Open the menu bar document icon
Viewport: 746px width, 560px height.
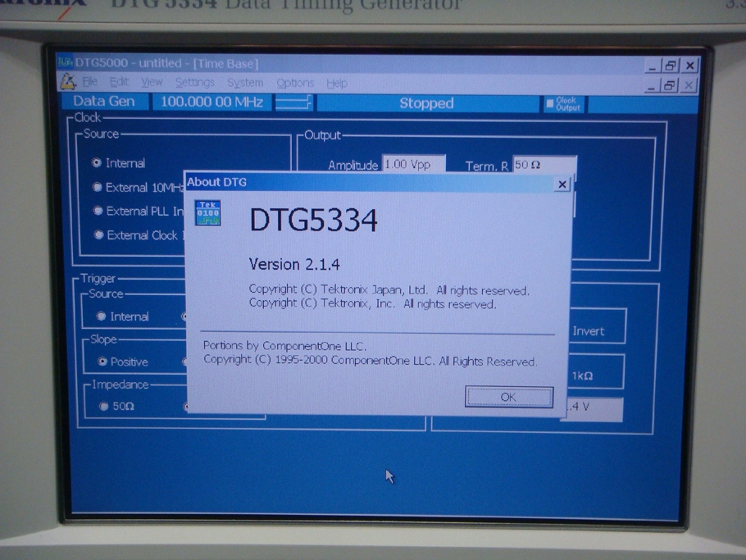[x=69, y=82]
